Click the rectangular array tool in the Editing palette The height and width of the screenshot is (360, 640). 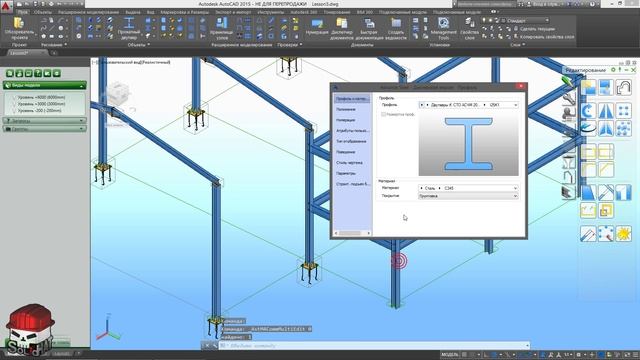point(623,111)
